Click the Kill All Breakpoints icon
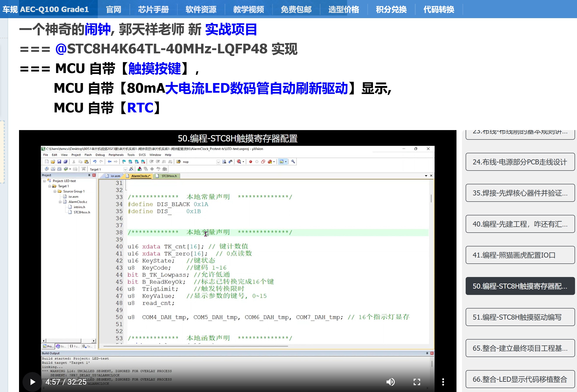This screenshot has width=577, height=392. coord(270,162)
